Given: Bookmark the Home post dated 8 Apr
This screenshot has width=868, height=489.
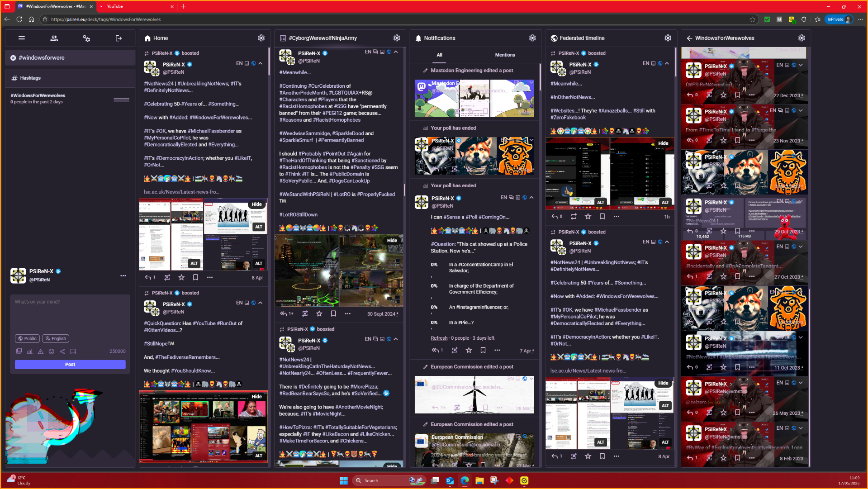Looking at the screenshot, I should pyautogui.click(x=195, y=277).
